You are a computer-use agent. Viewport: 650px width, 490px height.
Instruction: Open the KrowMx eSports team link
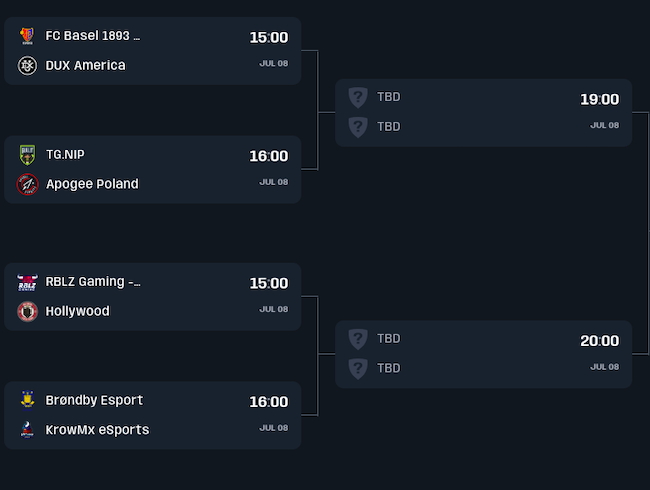[x=97, y=430]
